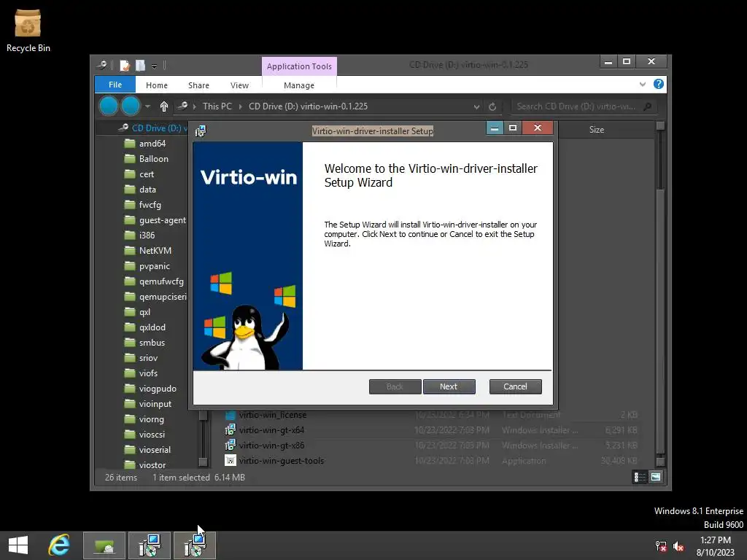This screenshot has height=560, width=747.
Task: Switch to details view layout icon
Action: click(x=640, y=477)
